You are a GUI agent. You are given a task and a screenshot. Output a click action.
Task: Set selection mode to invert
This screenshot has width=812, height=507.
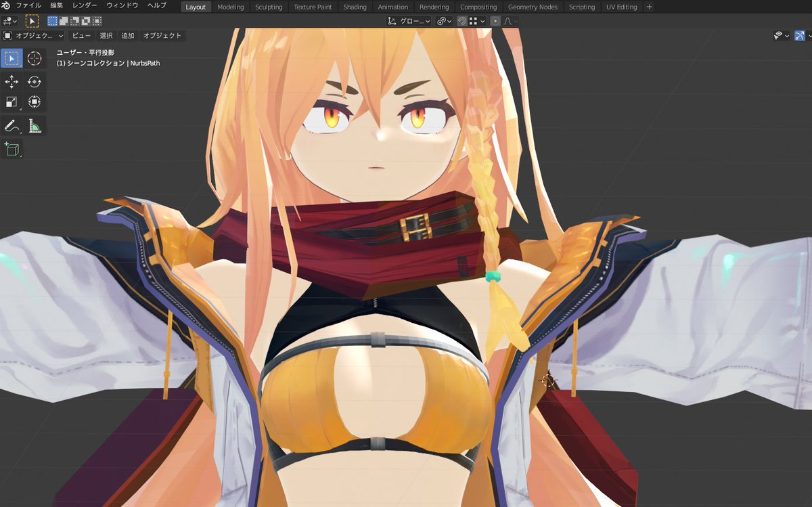pos(86,21)
